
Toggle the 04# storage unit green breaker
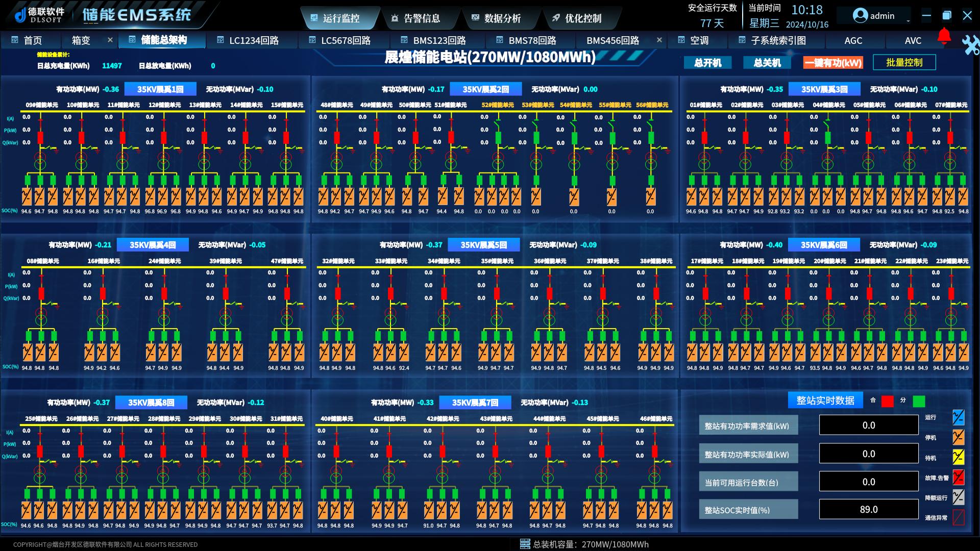tap(827, 137)
